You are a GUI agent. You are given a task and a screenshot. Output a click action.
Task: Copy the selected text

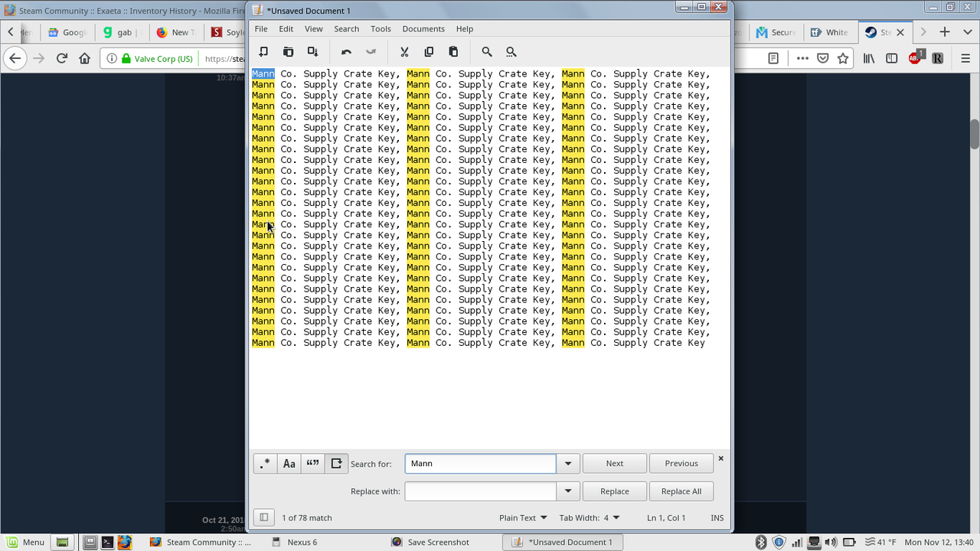click(429, 52)
